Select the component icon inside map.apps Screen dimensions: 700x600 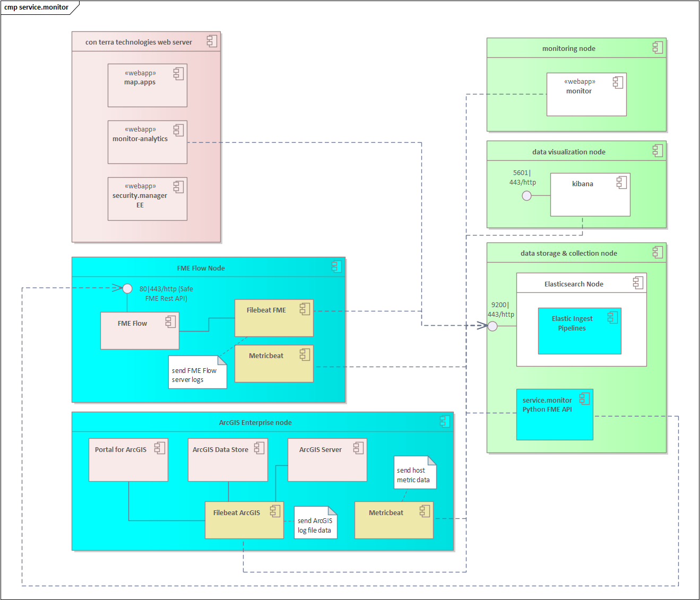tap(179, 73)
